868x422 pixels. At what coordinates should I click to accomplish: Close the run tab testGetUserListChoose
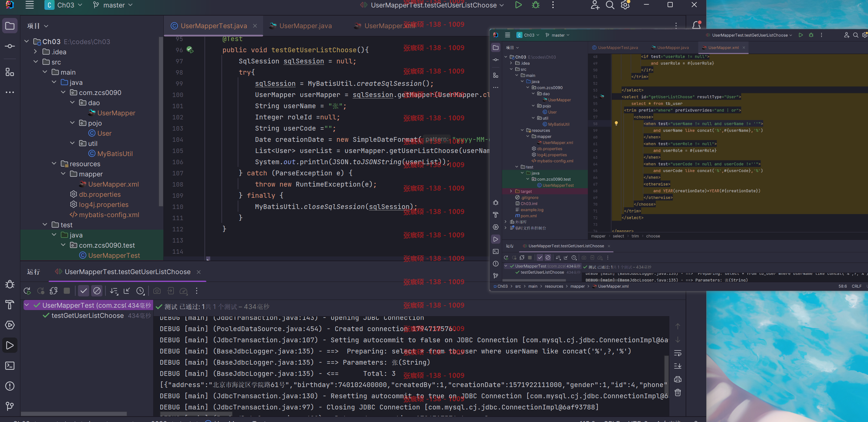point(199,272)
